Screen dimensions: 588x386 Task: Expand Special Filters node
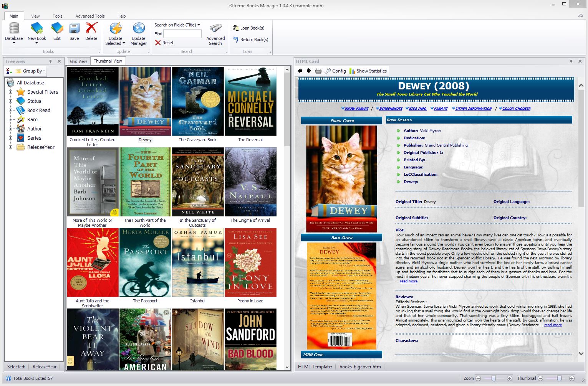[11, 92]
